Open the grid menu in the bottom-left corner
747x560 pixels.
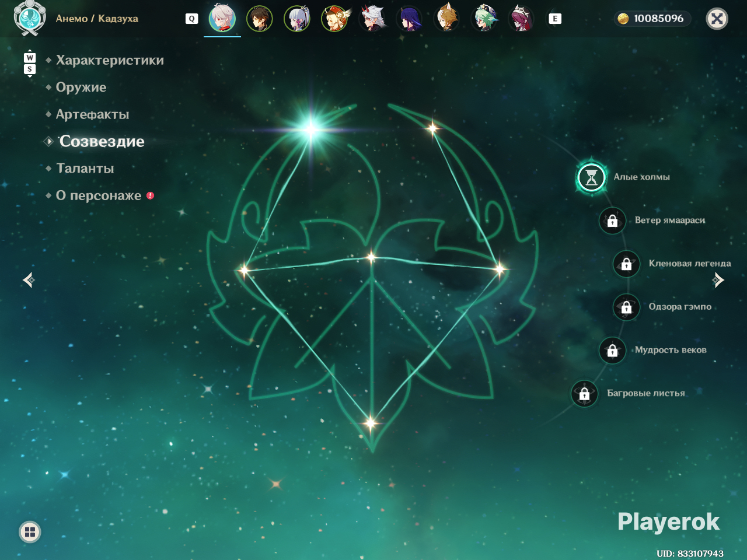pyautogui.click(x=30, y=532)
